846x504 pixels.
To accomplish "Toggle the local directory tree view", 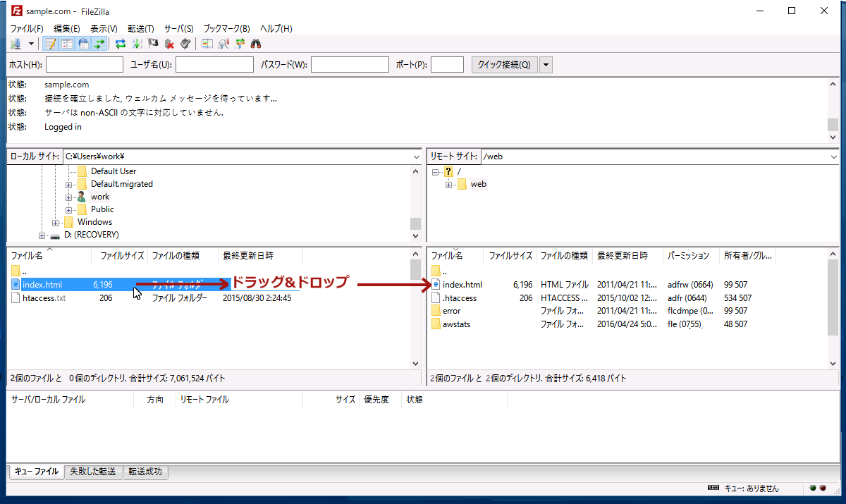I will pyautogui.click(x=67, y=44).
